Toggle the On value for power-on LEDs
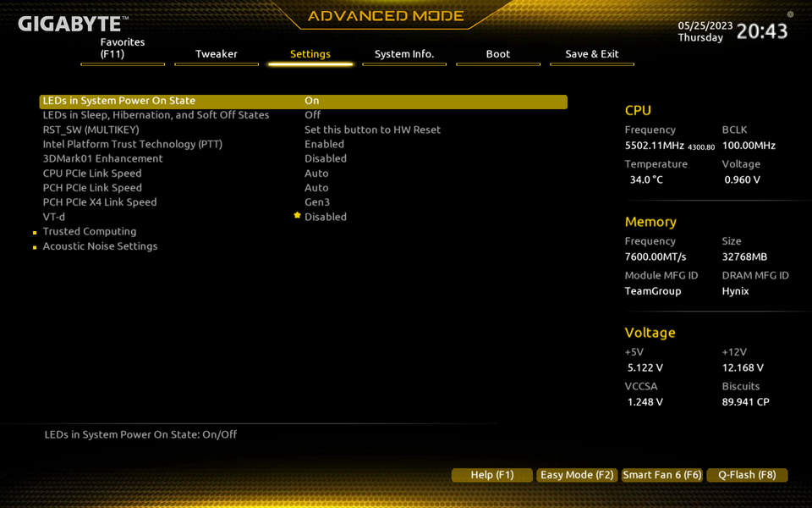812x508 pixels. click(312, 101)
